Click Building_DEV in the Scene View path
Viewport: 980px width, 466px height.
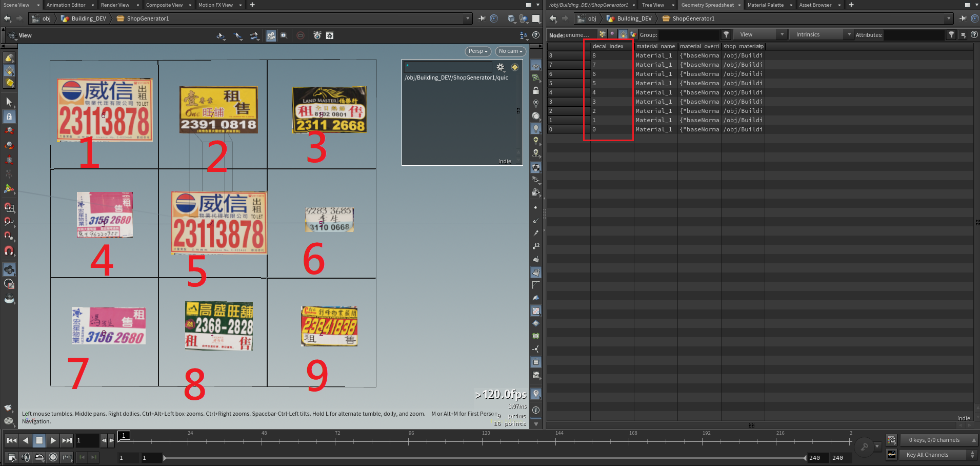pos(88,18)
